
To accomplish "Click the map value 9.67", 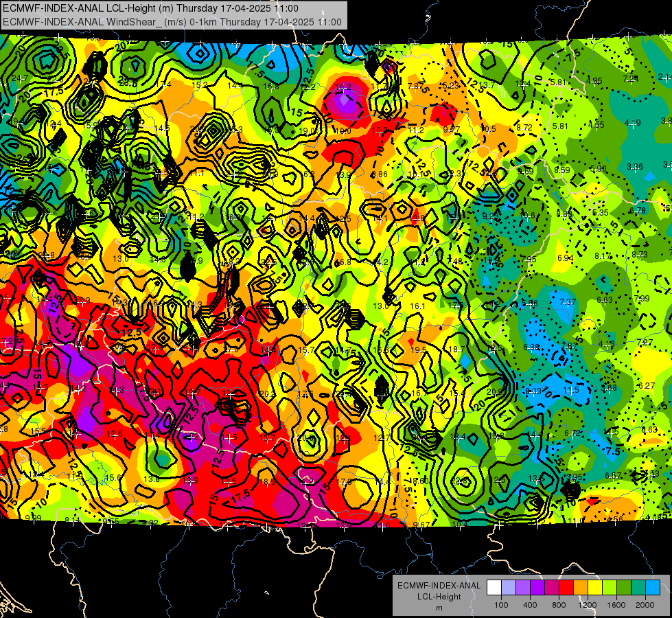I will tap(421, 525).
